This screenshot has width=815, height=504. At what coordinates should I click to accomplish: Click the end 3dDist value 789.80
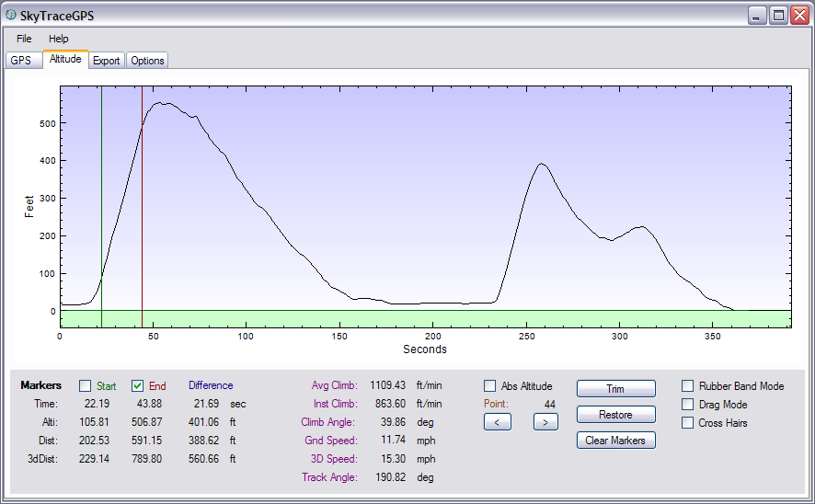(146, 459)
